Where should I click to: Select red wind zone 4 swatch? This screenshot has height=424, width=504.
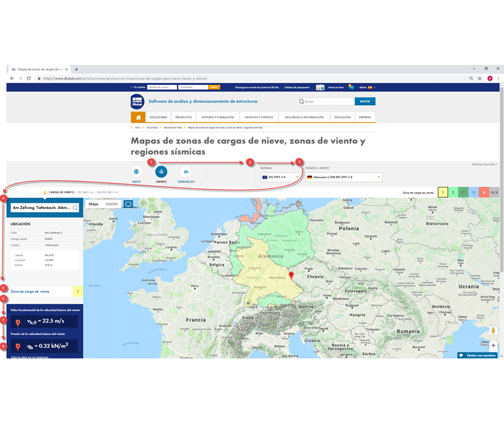[x=483, y=192]
